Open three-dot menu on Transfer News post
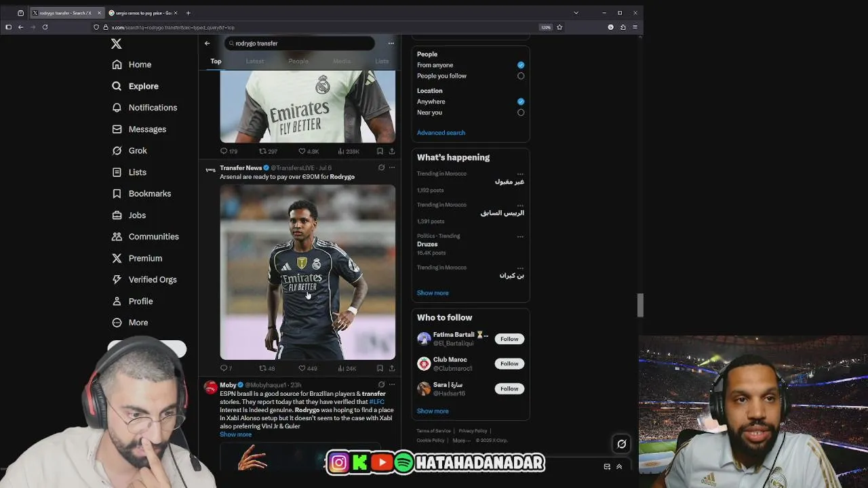This screenshot has height=488, width=868. 391,167
